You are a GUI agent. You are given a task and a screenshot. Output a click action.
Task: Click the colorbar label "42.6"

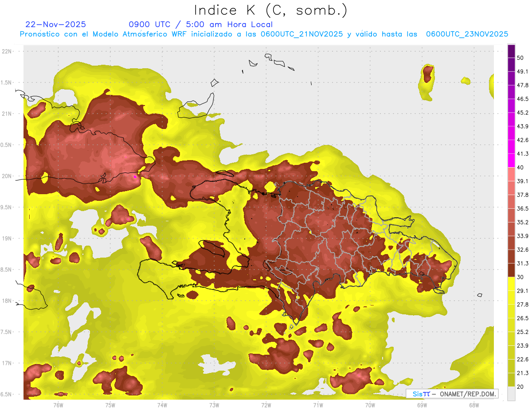pyautogui.click(x=522, y=140)
